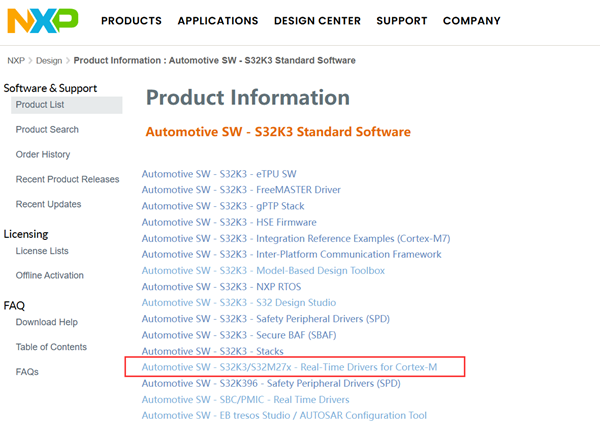Screen dimensions: 600x435
Task: Open Order History in sidebar
Action: 43,155
